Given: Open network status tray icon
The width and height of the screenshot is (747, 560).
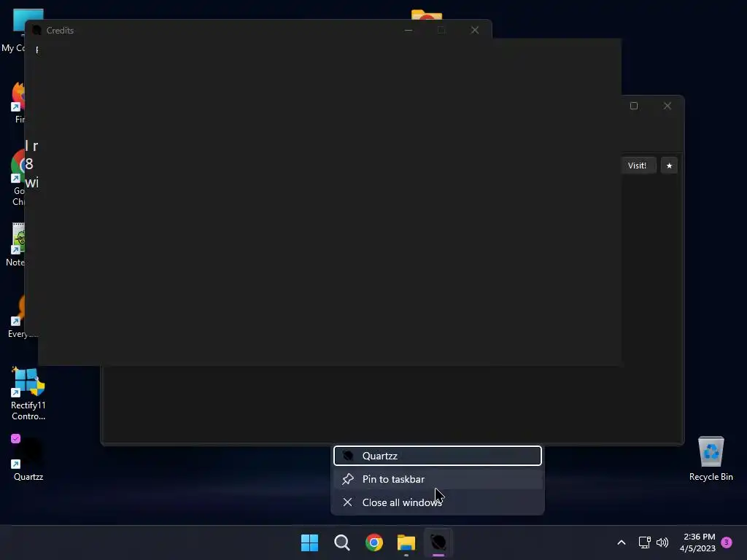Looking at the screenshot, I should (x=645, y=542).
